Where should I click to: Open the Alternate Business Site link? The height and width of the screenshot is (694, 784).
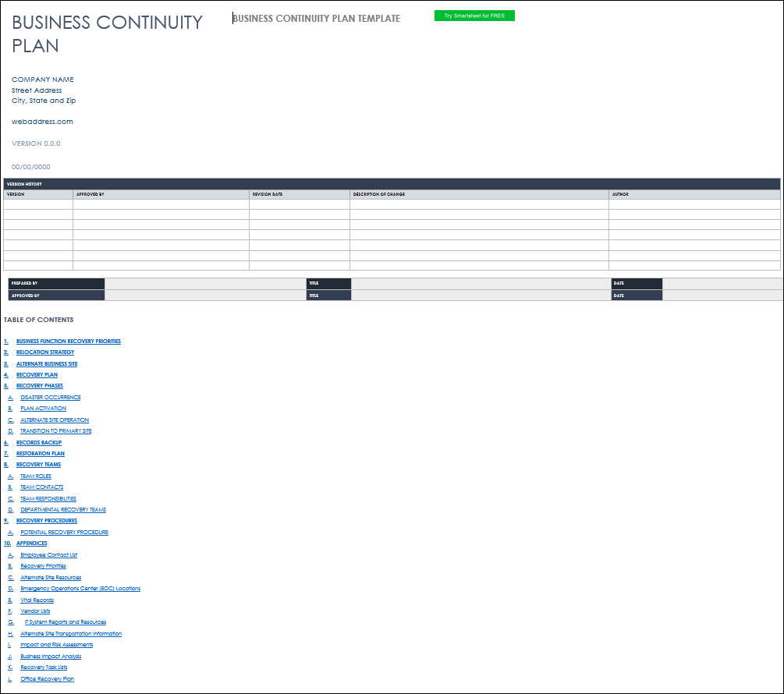47,364
